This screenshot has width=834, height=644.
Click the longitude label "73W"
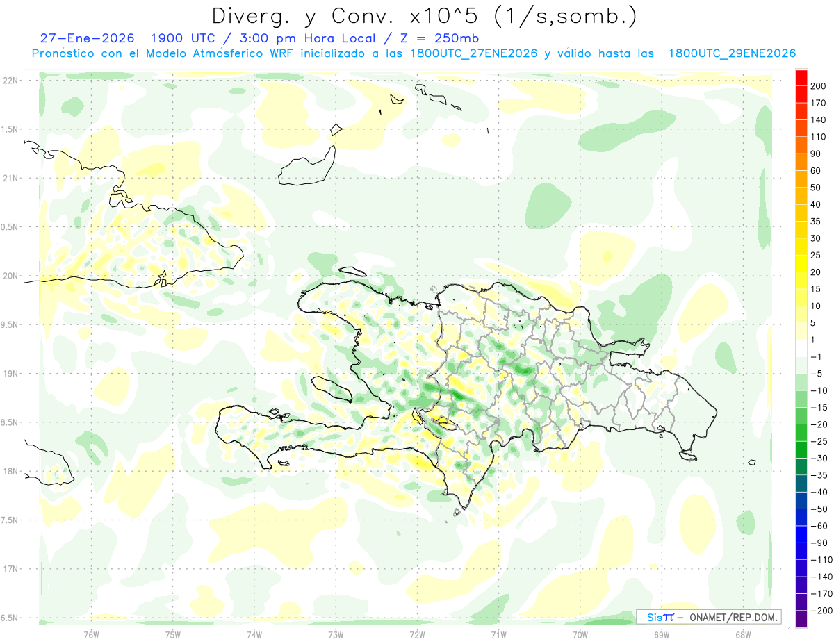tap(336, 635)
